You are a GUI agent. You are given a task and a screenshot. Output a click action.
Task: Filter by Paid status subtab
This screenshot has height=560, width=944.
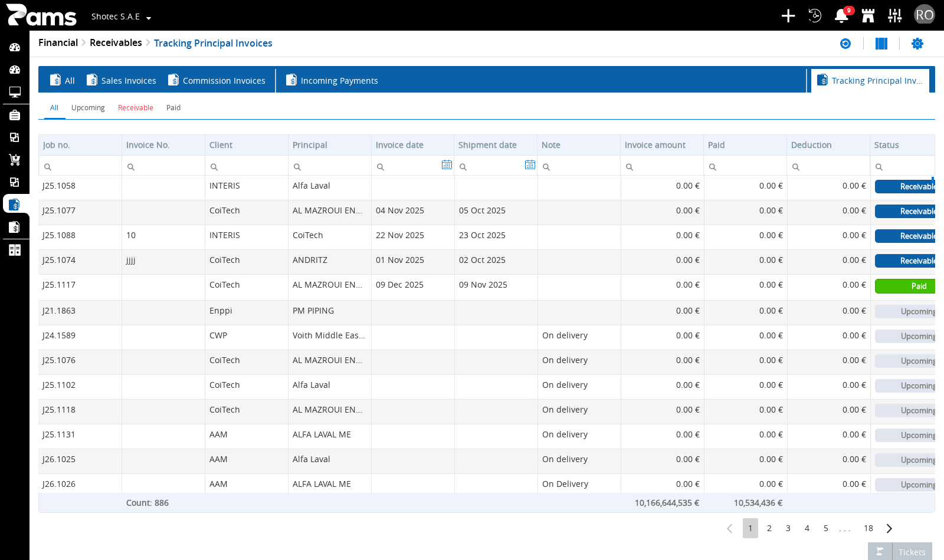point(173,108)
